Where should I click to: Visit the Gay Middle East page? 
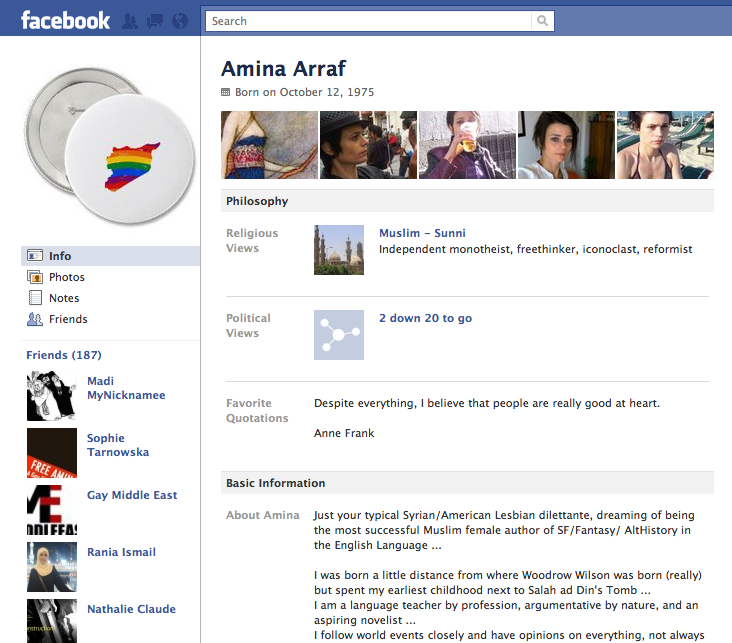pyautogui.click(x=132, y=495)
